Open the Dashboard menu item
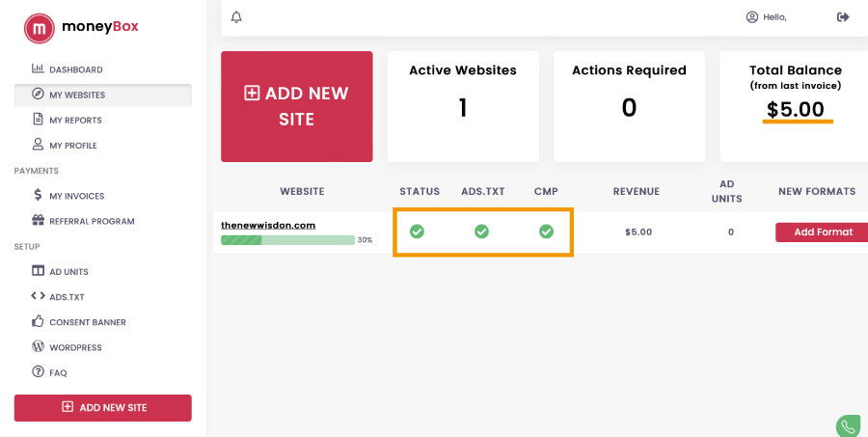This screenshot has height=437, width=868. pyautogui.click(x=103, y=69)
